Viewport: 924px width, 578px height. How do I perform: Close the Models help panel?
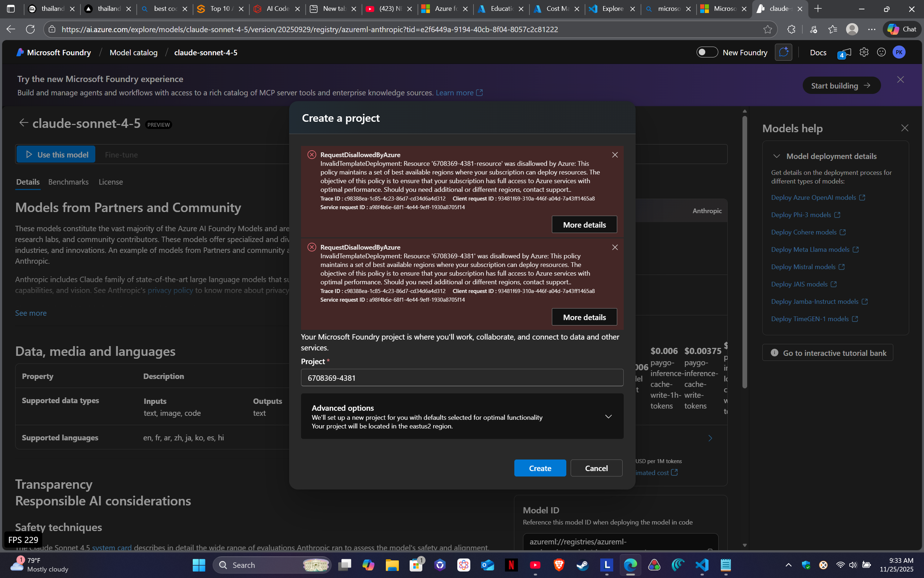905,128
